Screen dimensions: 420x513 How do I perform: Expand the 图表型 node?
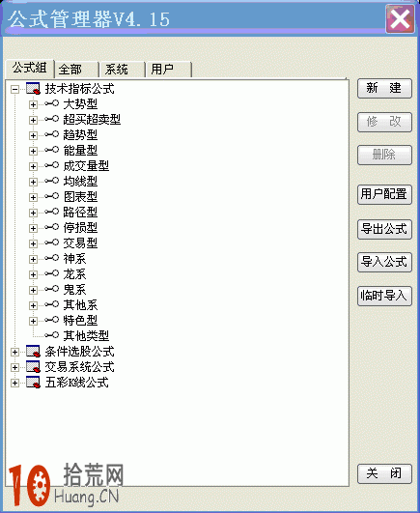(33, 197)
